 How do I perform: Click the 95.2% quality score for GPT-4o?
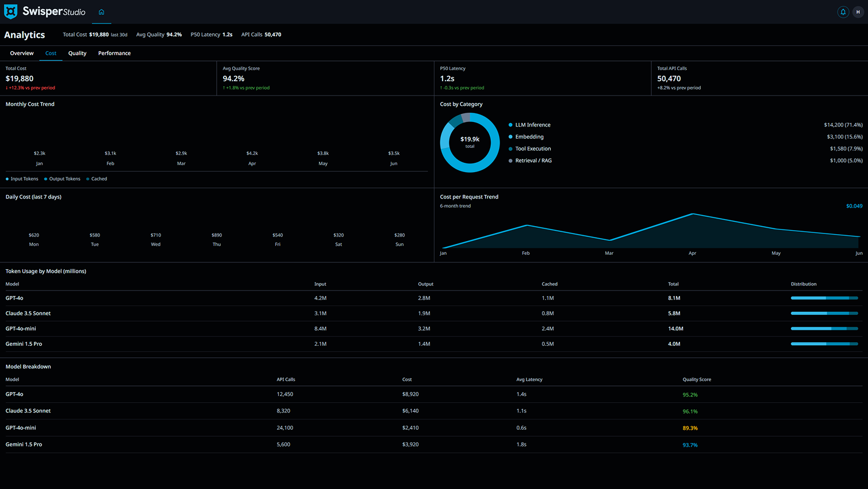click(x=690, y=394)
